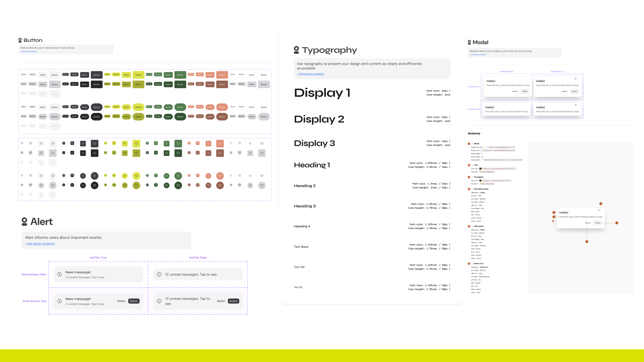644x362 pixels.
Task: Close the dismissable Hello modal that has action buttons
Action: (x=575, y=79)
